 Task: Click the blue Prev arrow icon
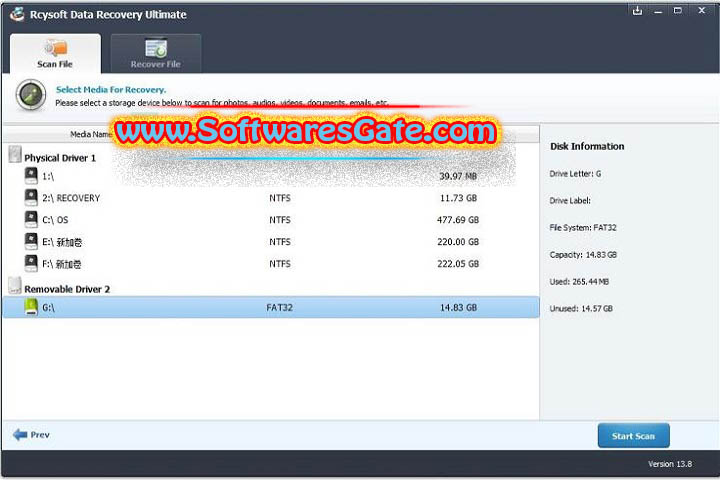pos(20,435)
